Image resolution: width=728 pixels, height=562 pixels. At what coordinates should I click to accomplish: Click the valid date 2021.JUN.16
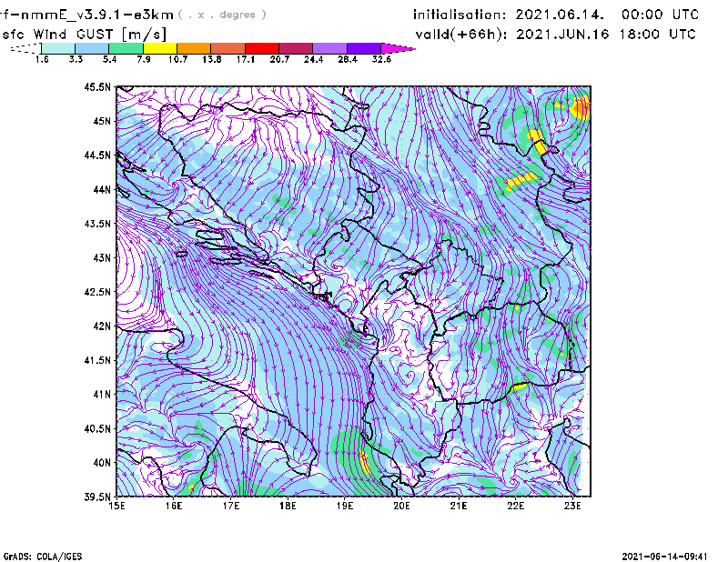[562, 35]
